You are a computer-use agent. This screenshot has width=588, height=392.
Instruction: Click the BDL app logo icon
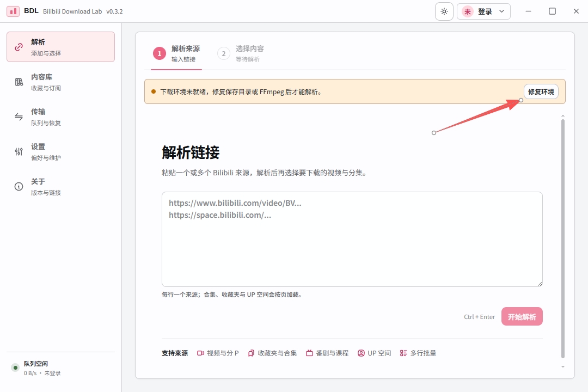[x=13, y=11]
